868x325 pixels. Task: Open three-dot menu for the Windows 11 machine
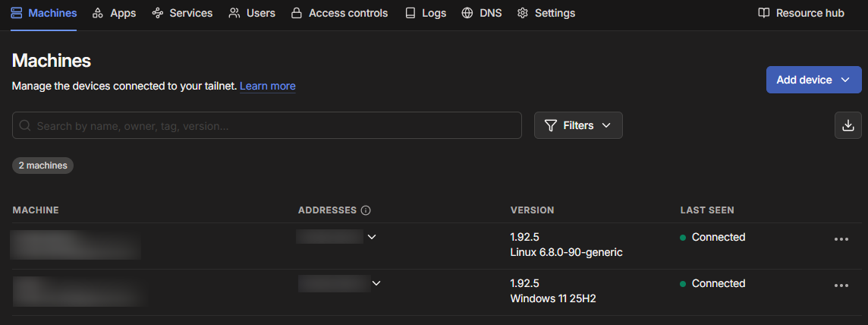point(841,286)
